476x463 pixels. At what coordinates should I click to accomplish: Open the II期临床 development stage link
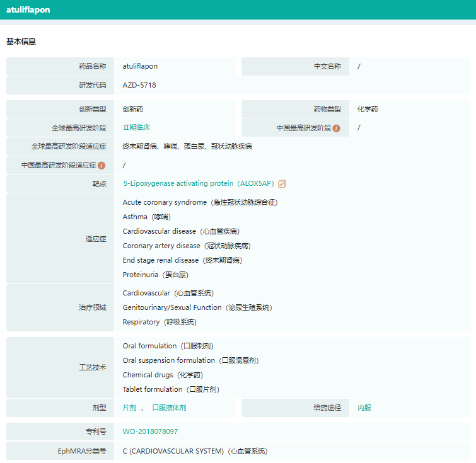tap(136, 127)
